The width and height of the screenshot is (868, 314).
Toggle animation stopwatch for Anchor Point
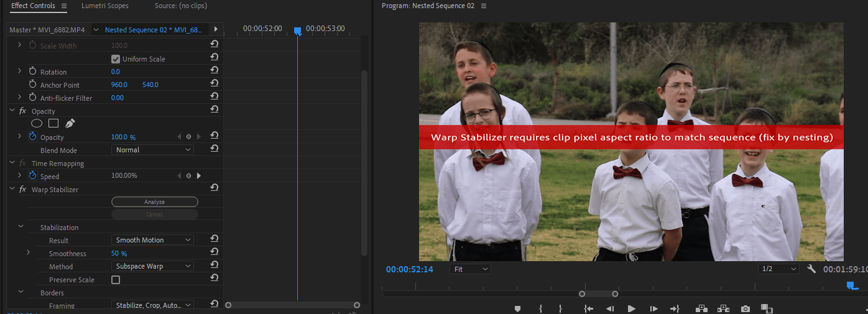[x=33, y=84]
